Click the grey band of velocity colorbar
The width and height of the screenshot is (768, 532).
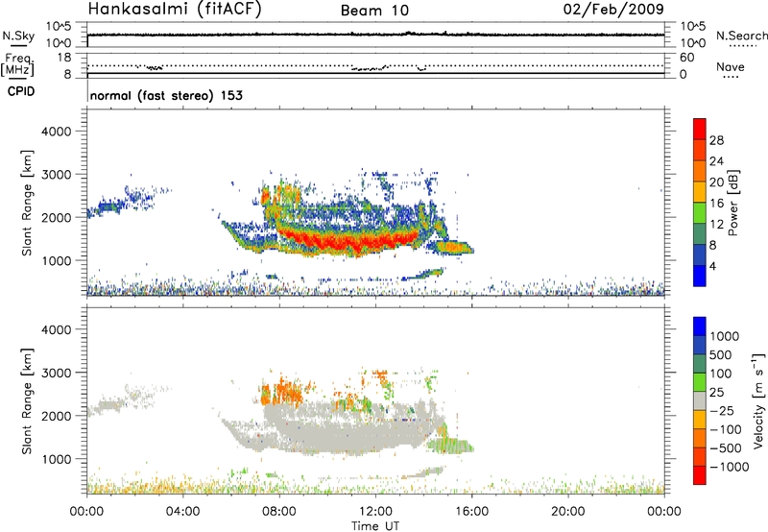point(700,400)
